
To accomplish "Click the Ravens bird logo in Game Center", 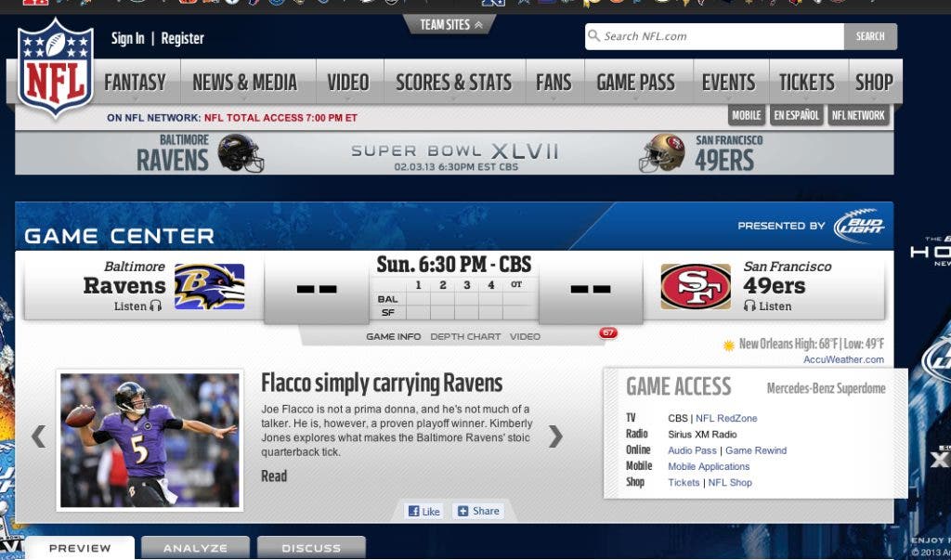I will [x=209, y=286].
